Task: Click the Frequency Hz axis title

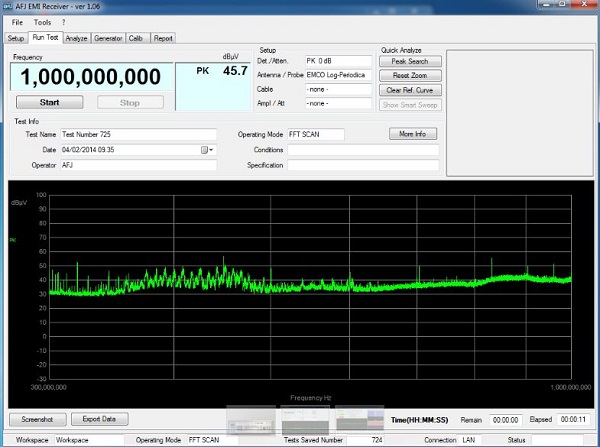Action: pos(310,398)
